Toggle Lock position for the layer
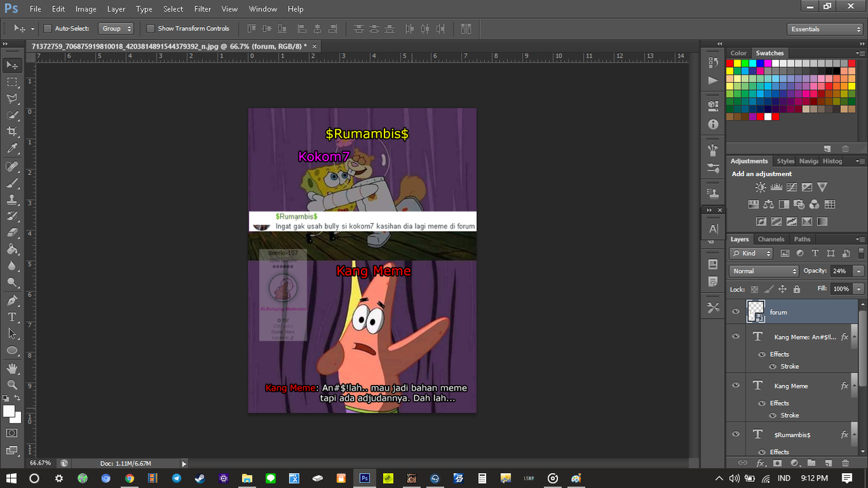868x488 pixels. pyautogui.click(x=782, y=289)
